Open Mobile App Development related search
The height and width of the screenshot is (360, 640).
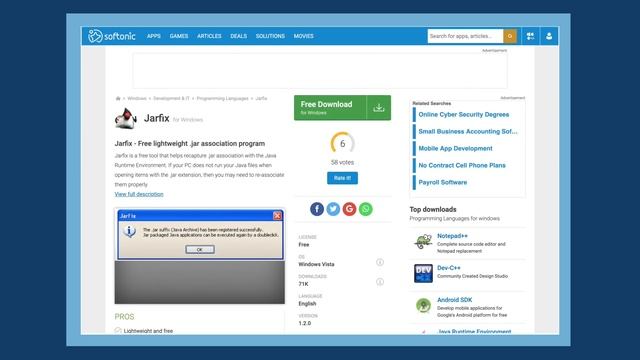tap(456, 149)
